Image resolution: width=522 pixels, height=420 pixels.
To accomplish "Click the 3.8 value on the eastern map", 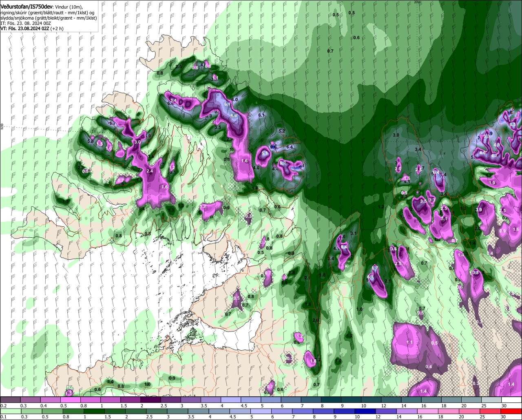I will [475, 272].
